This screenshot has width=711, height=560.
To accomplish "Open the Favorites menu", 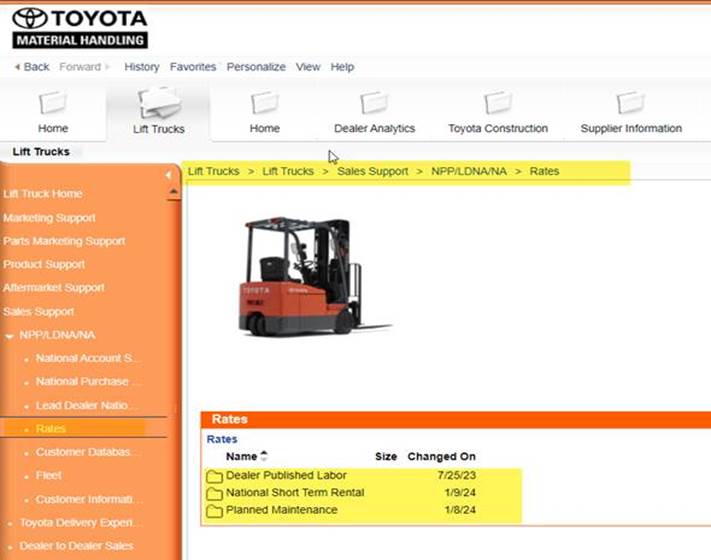I will click(193, 67).
